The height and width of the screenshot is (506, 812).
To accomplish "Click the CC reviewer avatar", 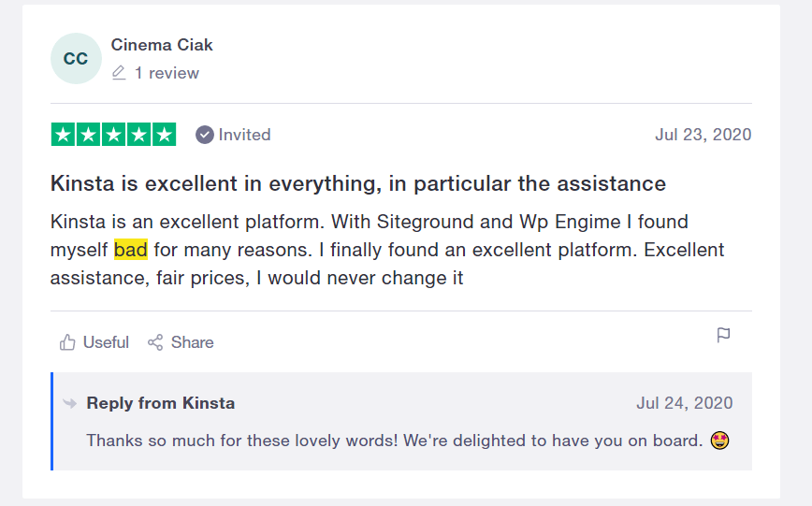I will [76, 59].
